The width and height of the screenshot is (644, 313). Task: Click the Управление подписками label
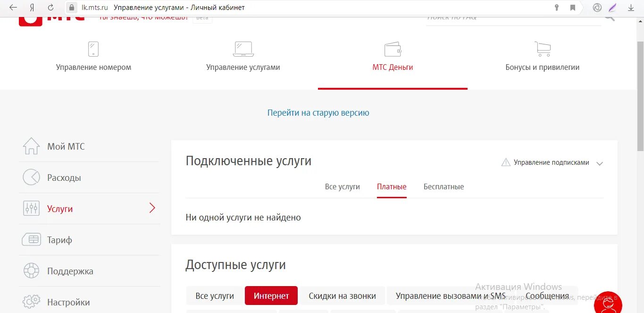point(552,162)
